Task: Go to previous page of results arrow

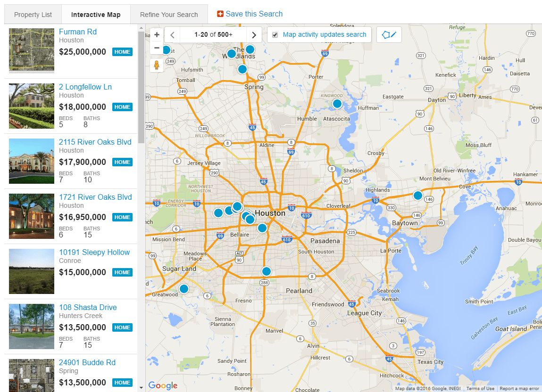Action: [172, 34]
